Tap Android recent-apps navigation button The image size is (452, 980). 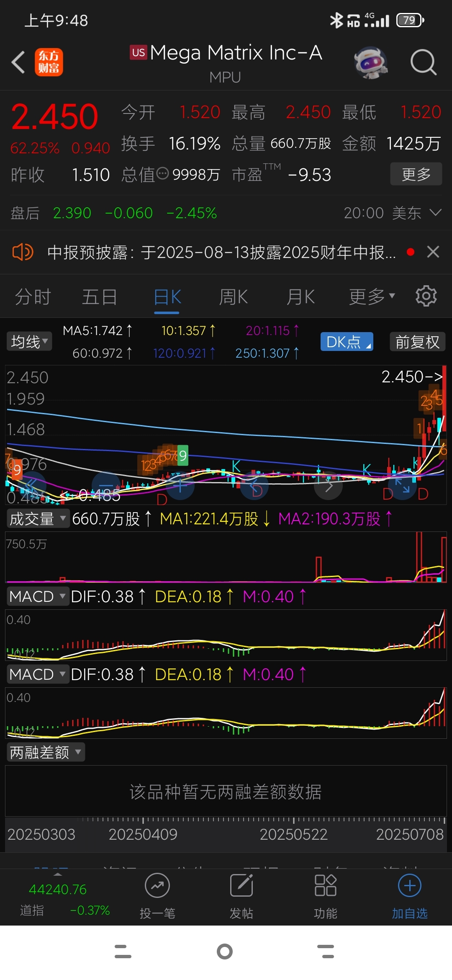click(x=123, y=952)
